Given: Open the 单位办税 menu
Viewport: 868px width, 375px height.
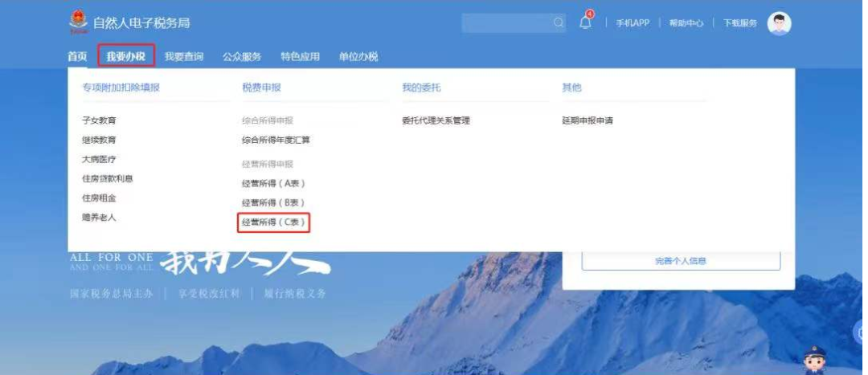Looking at the screenshot, I should pos(358,56).
